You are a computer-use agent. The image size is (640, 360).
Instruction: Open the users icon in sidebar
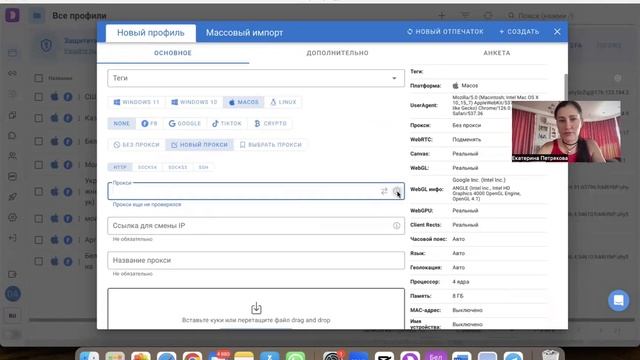pyautogui.click(x=13, y=156)
